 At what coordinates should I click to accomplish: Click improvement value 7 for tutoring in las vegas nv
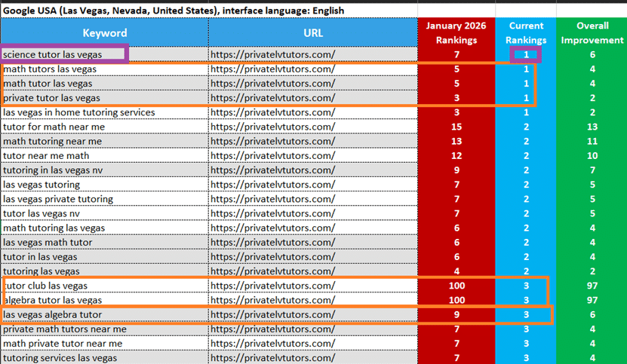coord(592,170)
